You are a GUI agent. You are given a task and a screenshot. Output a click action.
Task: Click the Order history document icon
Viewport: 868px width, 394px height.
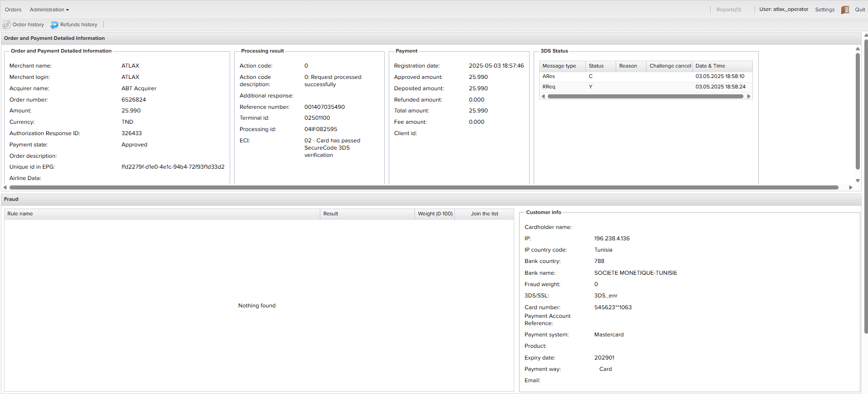click(x=6, y=25)
